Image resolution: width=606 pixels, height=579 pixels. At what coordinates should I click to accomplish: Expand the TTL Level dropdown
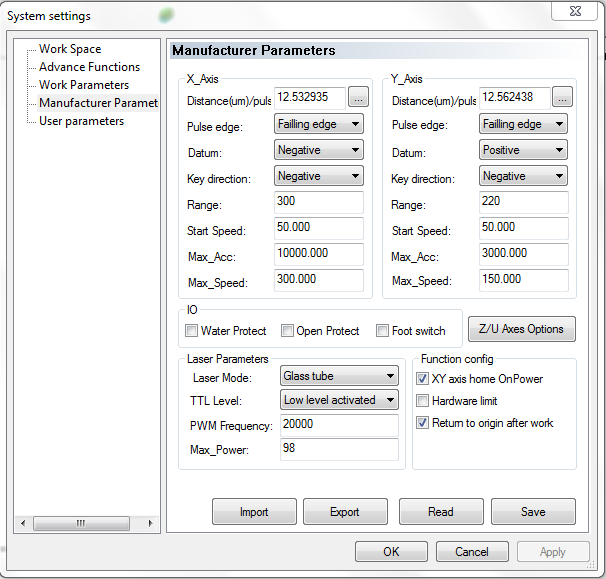pos(339,400)
